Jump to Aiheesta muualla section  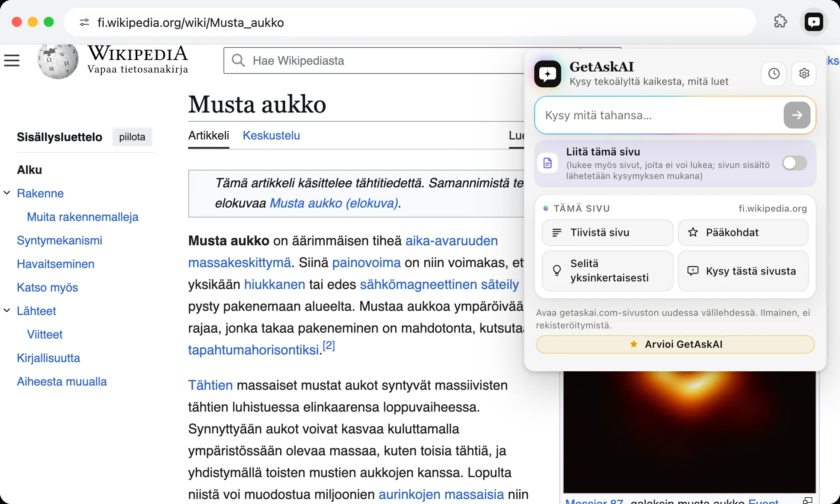[62, 381]
